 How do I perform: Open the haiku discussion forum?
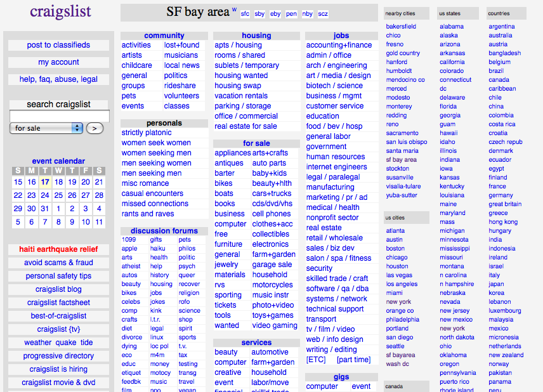[x=157, y=248]
